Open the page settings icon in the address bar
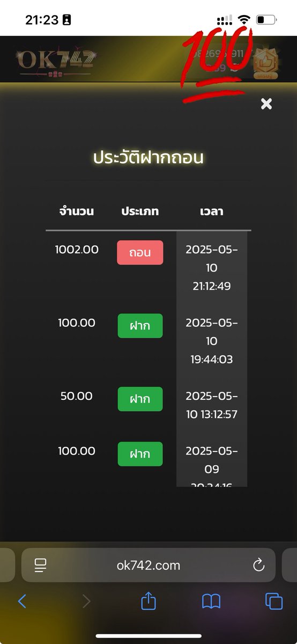The image size is (297, 644). coord(40,565)
